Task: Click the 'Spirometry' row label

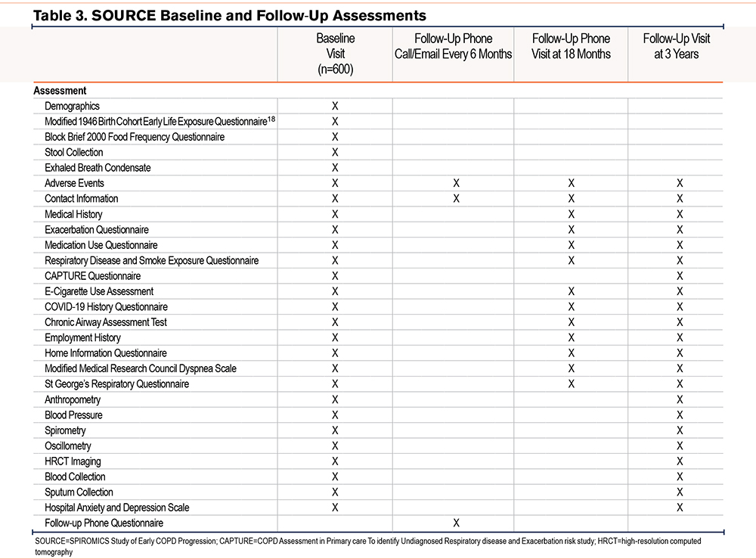Action: pos(65,430)
